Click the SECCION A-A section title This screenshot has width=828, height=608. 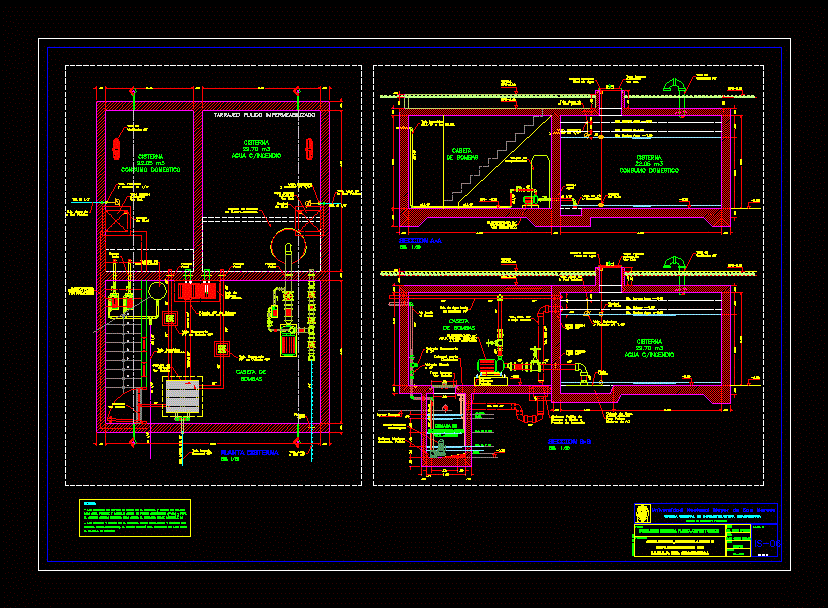point(420,241)
